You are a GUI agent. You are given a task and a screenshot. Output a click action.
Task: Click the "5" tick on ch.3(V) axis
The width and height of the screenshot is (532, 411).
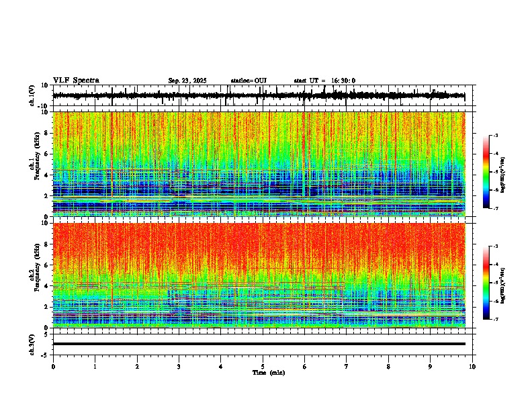tap(47, 334)
